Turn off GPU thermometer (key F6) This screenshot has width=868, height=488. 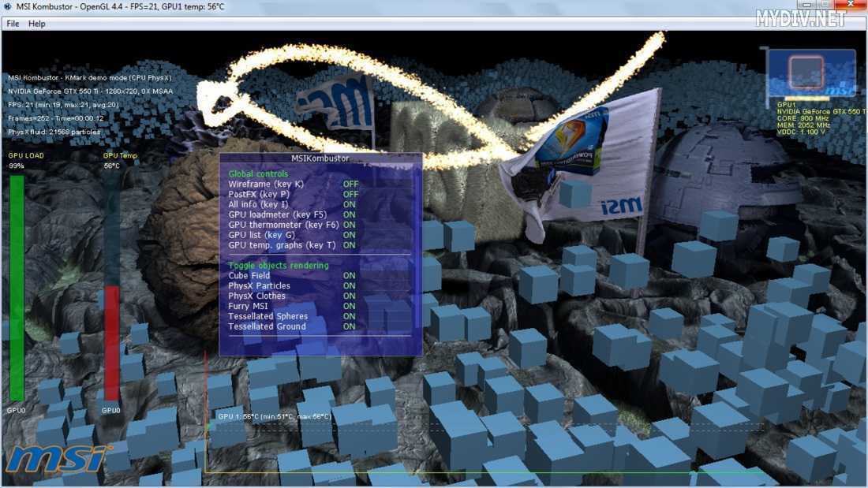click(x=349, y=225)
